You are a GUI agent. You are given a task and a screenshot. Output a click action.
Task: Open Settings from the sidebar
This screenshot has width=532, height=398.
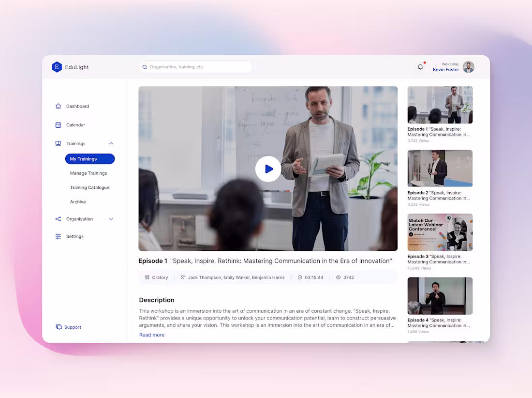point(74,236)
